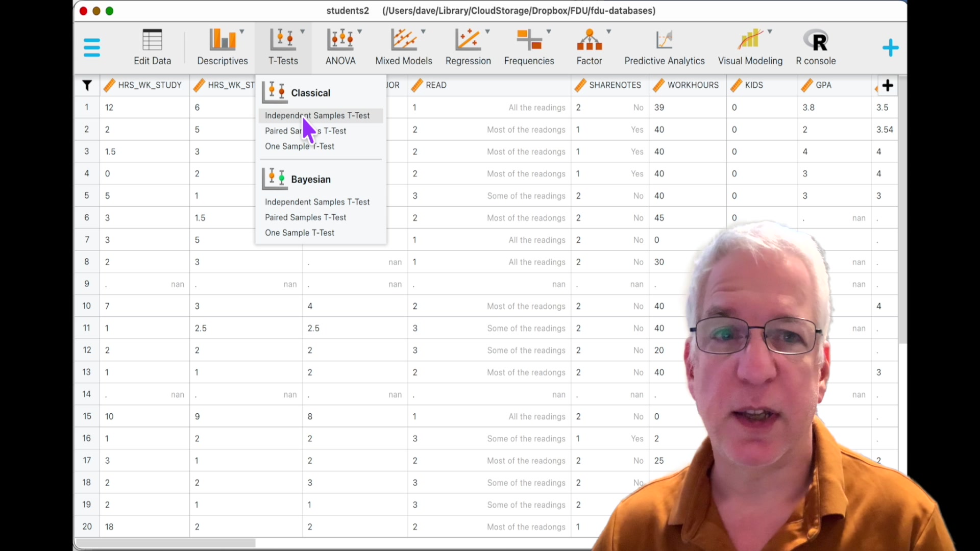Expand the Frequencies dropdown arrow
This screenshot has height=551, width=980.
[x=549, y=31]
